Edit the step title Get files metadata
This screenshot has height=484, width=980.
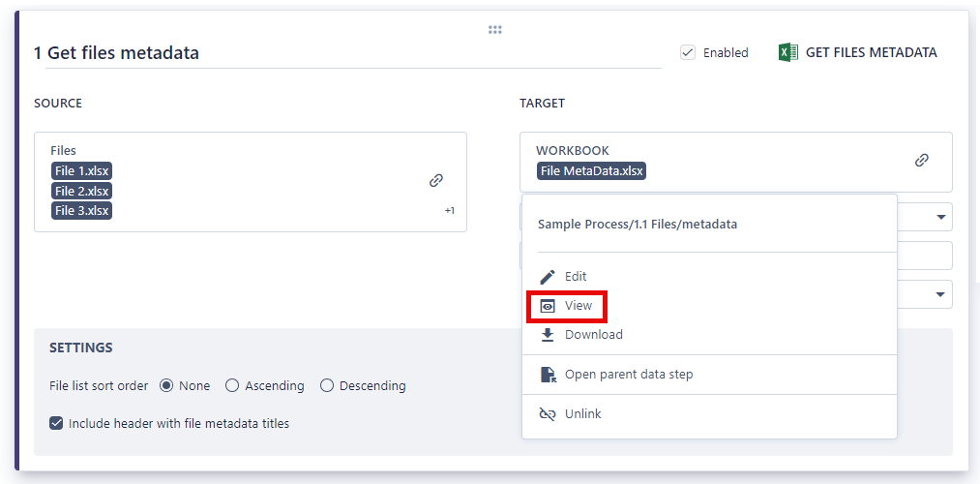(x=116, y=53)
